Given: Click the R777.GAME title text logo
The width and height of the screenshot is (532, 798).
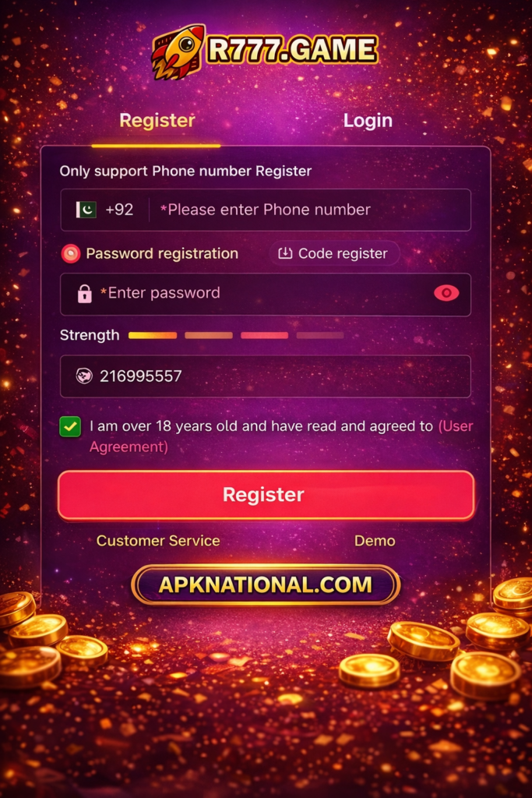Looking at the screenshot, I should (x=292, y=50).
